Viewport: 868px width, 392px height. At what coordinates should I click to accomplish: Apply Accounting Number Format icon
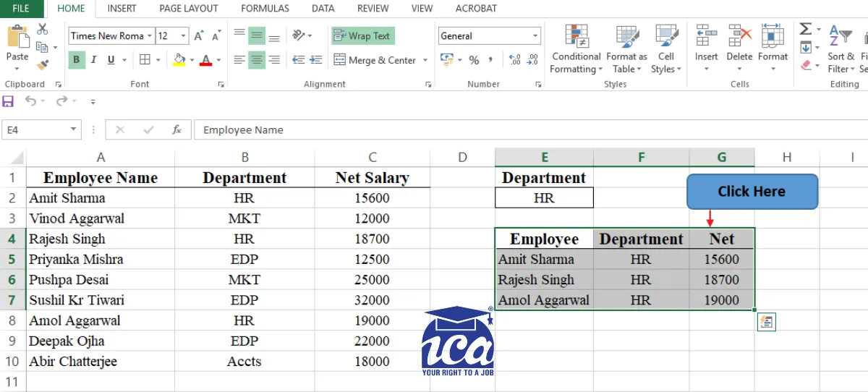coord(446,60)
